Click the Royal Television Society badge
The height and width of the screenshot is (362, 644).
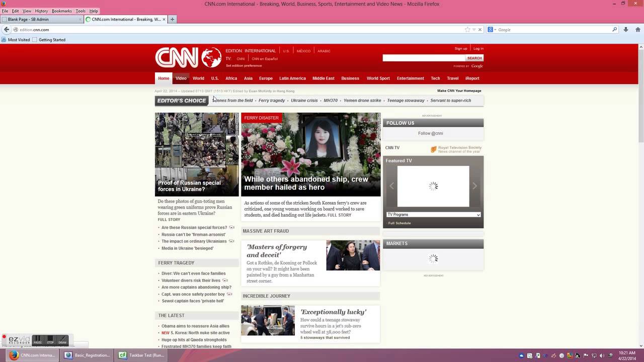[x=456, y=149]
